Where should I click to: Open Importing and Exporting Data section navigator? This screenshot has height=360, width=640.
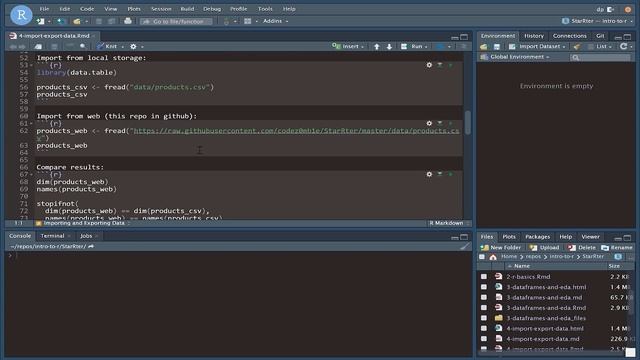click(83, 223)
